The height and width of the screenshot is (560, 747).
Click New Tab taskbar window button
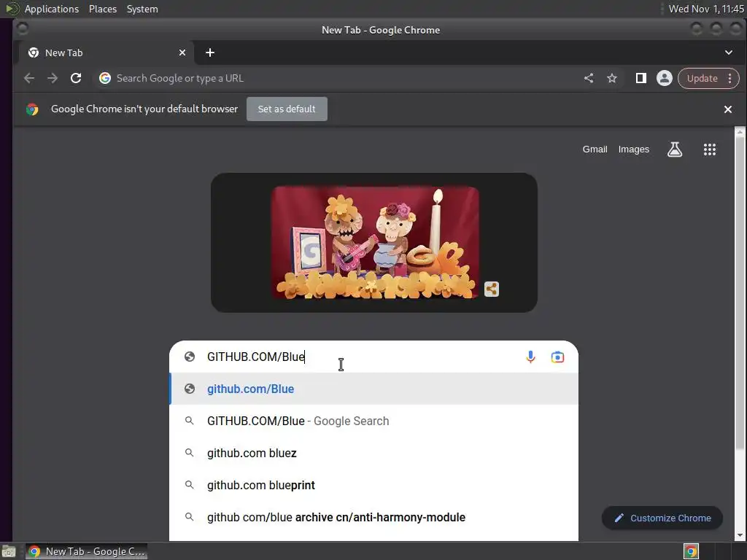click(86, 551)
